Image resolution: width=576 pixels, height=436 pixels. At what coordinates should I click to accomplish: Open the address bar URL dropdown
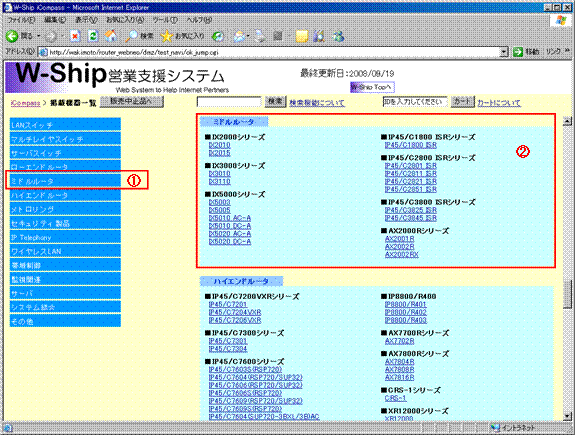point(504,52)
